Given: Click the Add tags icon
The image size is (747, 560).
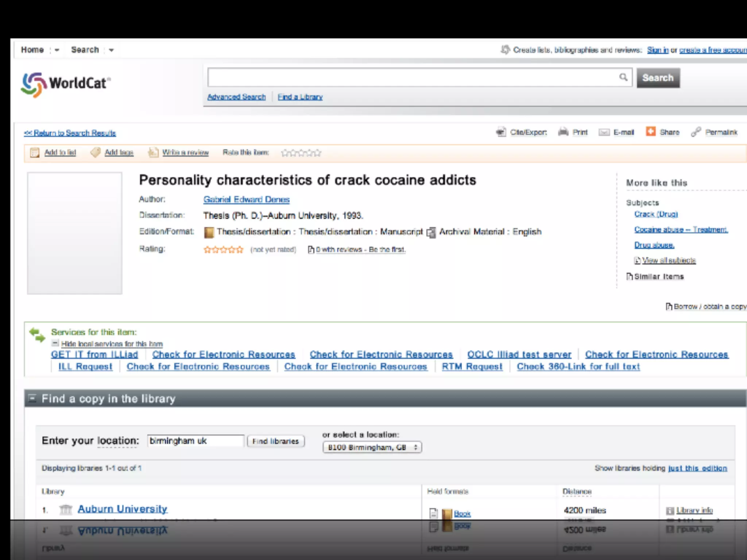Looking at the screenshot, I should point(95,152).
